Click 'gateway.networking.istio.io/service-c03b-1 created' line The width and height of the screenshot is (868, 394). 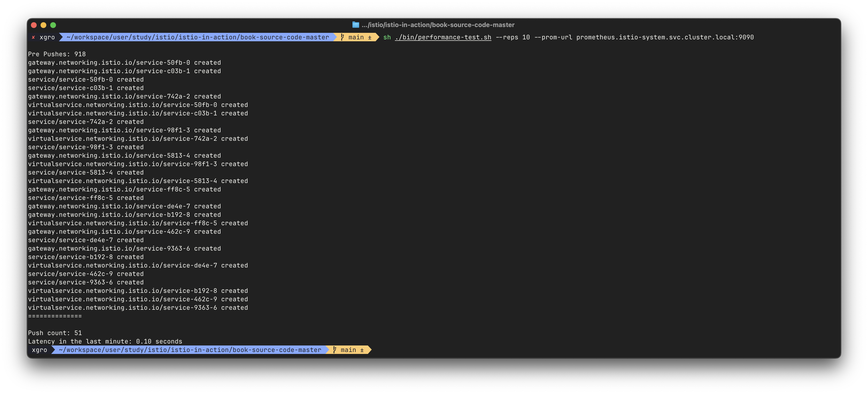pyautogui.click(x=124, y=71)
